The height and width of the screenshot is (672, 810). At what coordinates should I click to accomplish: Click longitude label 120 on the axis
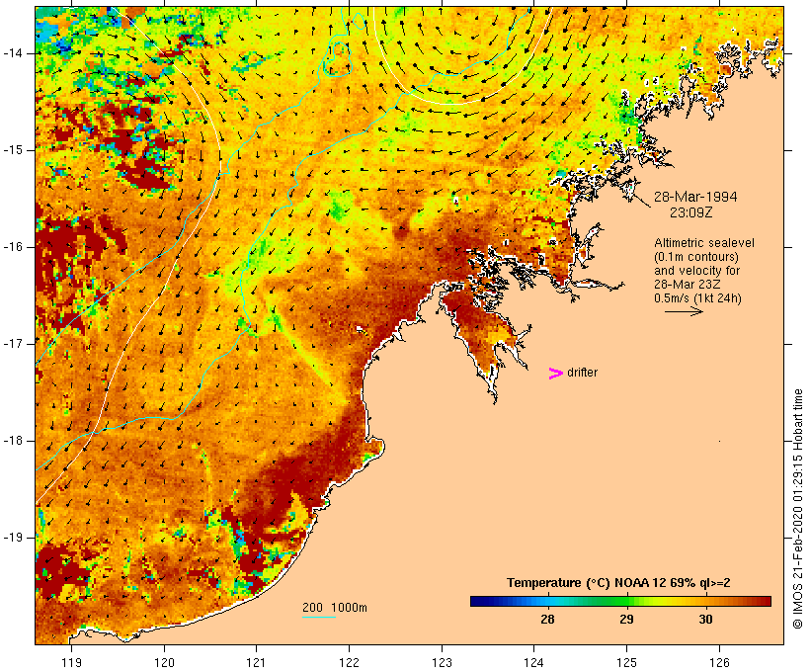point(164,662)
